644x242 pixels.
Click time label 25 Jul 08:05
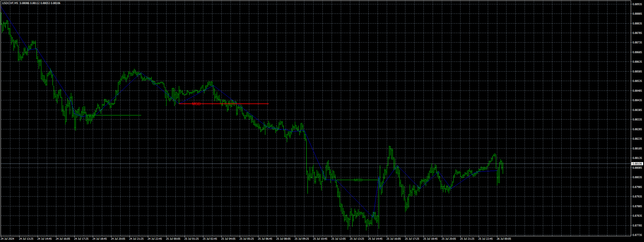(283, 239)
